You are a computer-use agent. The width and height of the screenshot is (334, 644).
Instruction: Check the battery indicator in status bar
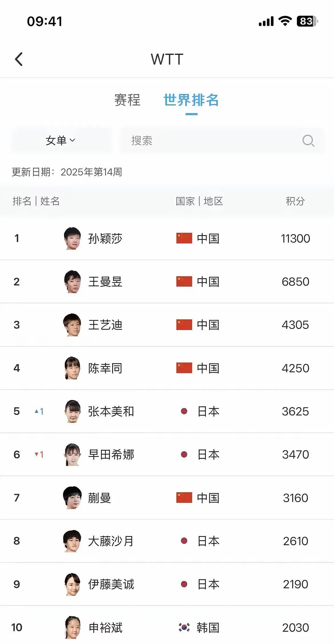[307, 21]
